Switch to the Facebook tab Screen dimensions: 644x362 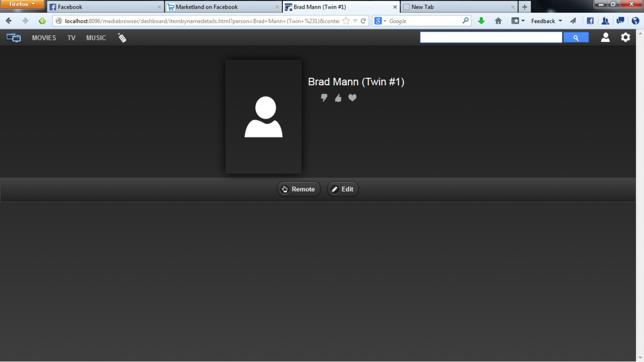(105, 7)
